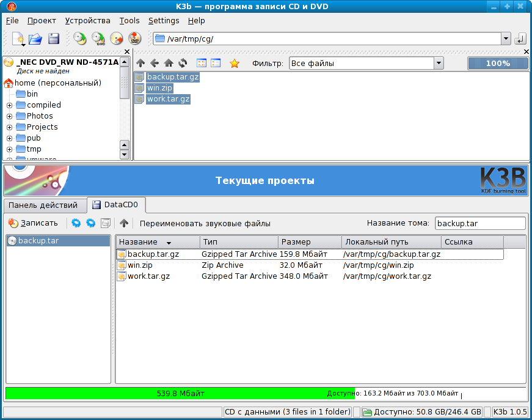Viewport: 532px width, 420px height.
Task: Open the Settings menu
Action: click(164, 21)
